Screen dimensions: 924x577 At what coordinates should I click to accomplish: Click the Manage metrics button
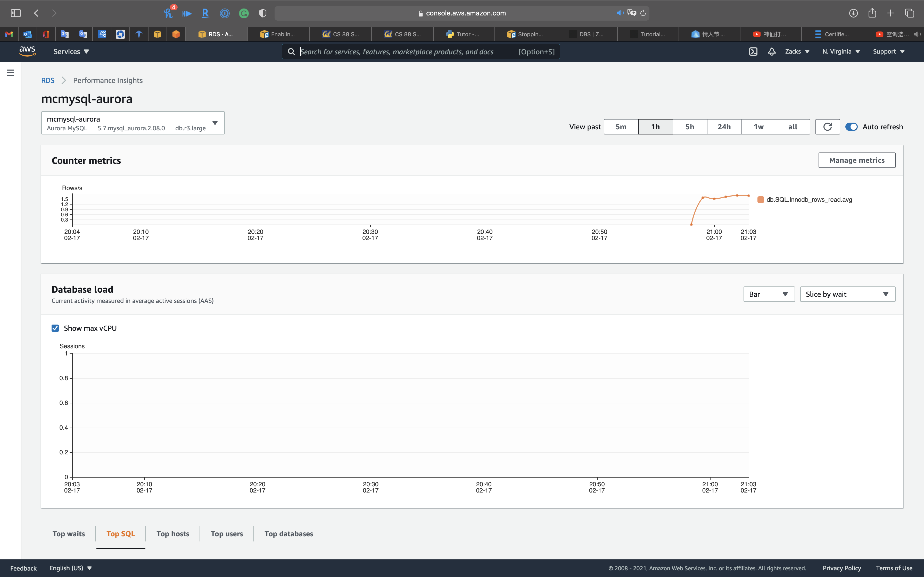tap(856, 160)
